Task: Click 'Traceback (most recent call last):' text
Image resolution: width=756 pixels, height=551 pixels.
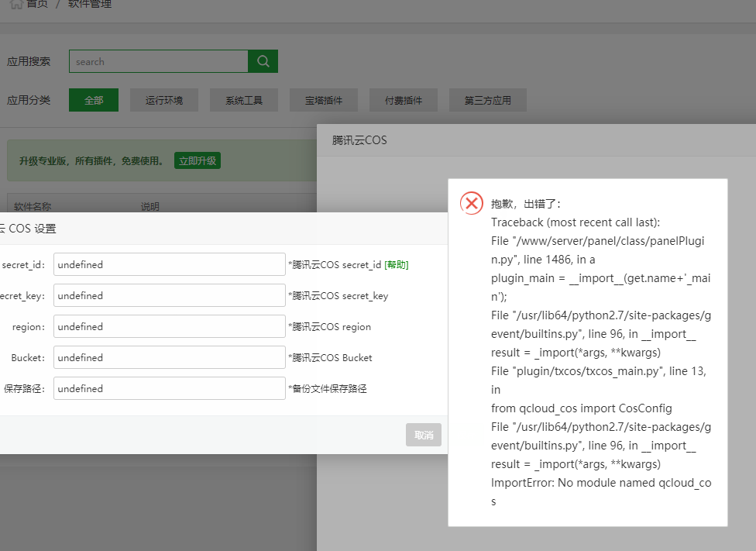Action: coord(576,222)
